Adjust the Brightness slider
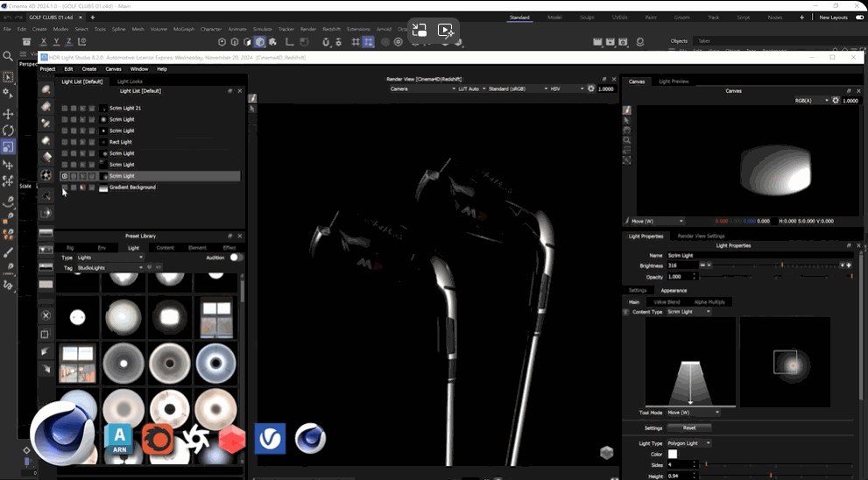The height and width of the screenshot is (480, 868). 777,265
